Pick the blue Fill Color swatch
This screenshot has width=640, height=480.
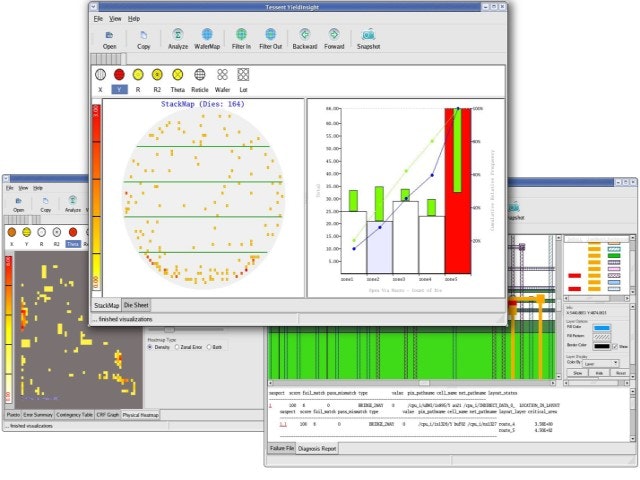pyautogui.click(x=602, y=328)
